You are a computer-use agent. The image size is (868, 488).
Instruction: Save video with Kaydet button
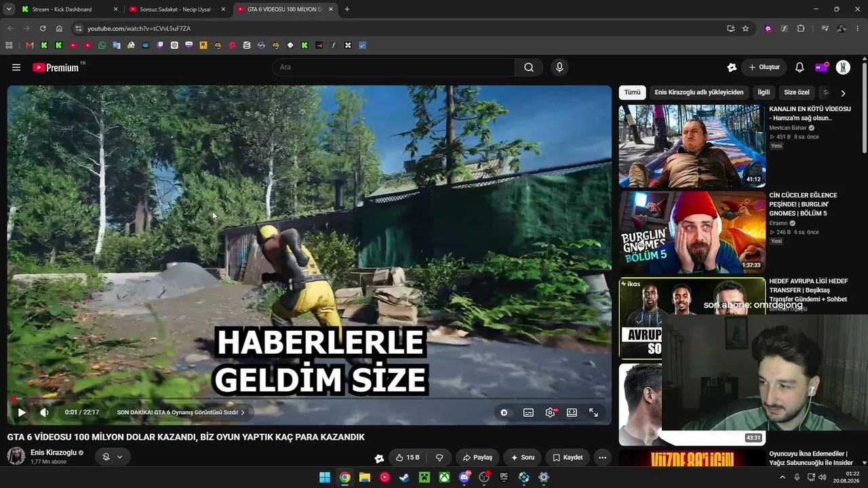click(x=568, y=457)
